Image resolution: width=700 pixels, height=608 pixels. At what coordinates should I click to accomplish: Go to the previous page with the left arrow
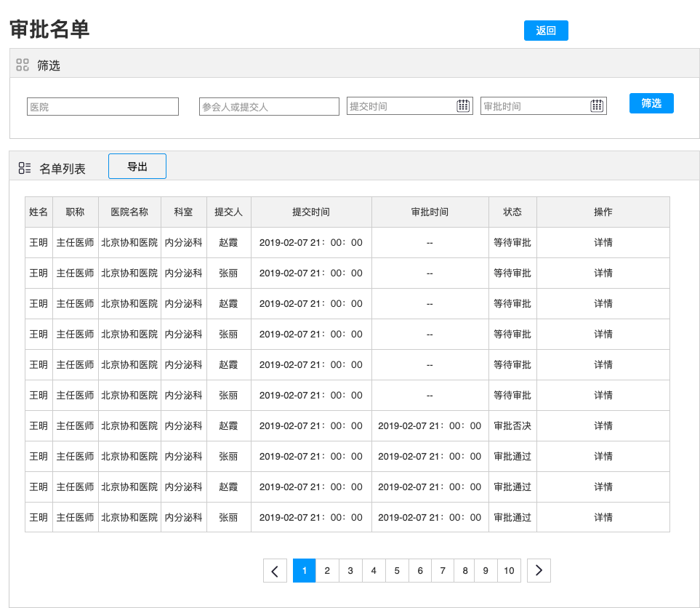(x=275, y=570)
